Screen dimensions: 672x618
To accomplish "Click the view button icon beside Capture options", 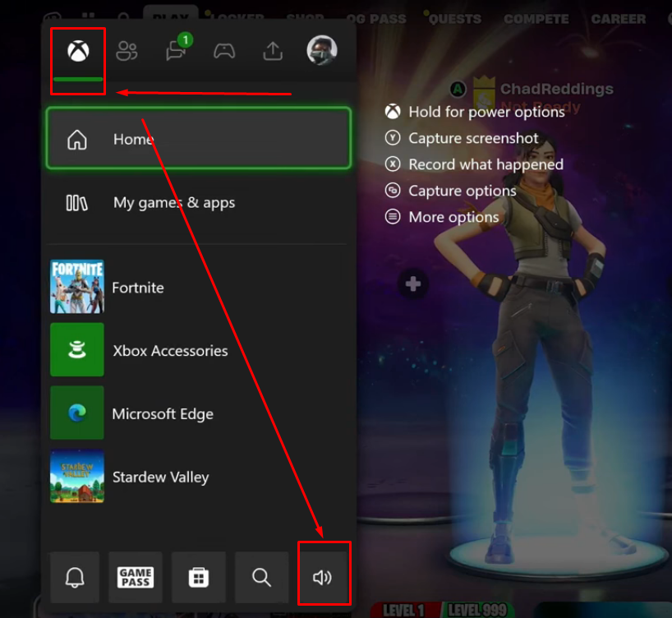I will point(393,191).
